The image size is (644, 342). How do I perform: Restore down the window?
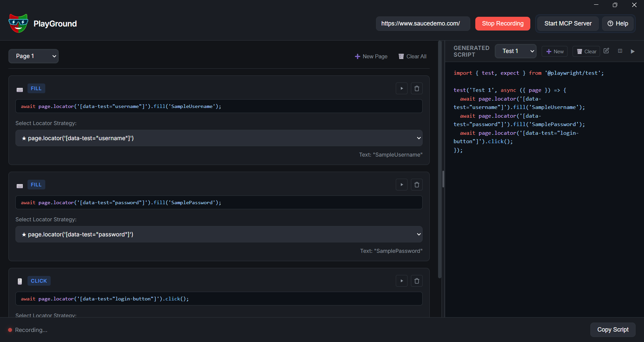coord(615,5)
